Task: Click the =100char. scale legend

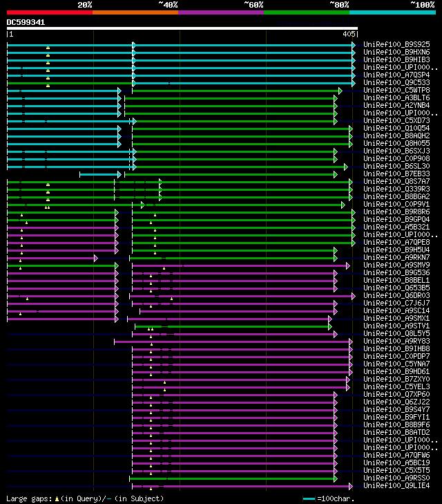Action: tap(329, 499)
